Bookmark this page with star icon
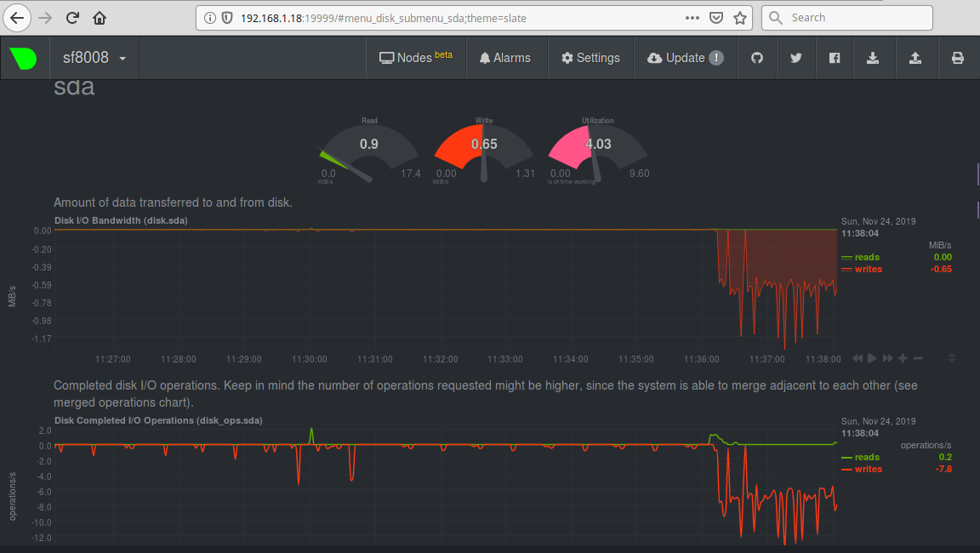This screenshot has width=980, height=553. tap(740, 18)
